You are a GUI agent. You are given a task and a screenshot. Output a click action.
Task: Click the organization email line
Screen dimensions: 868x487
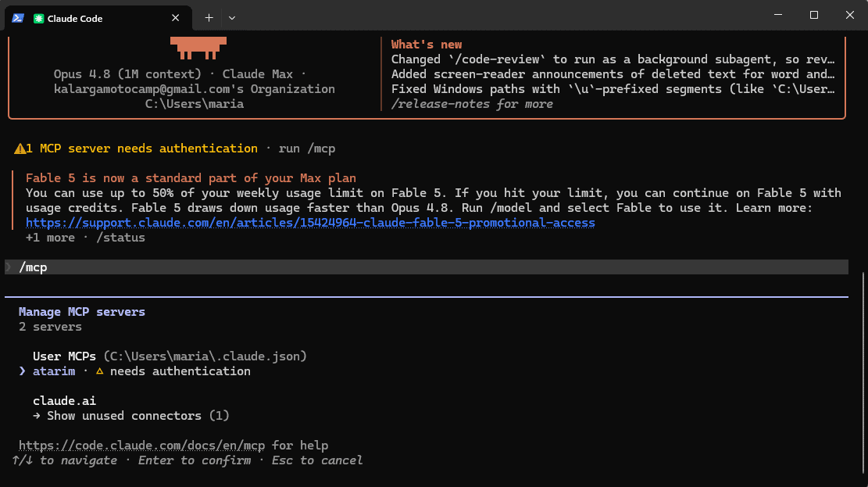[x=195, y=89]
